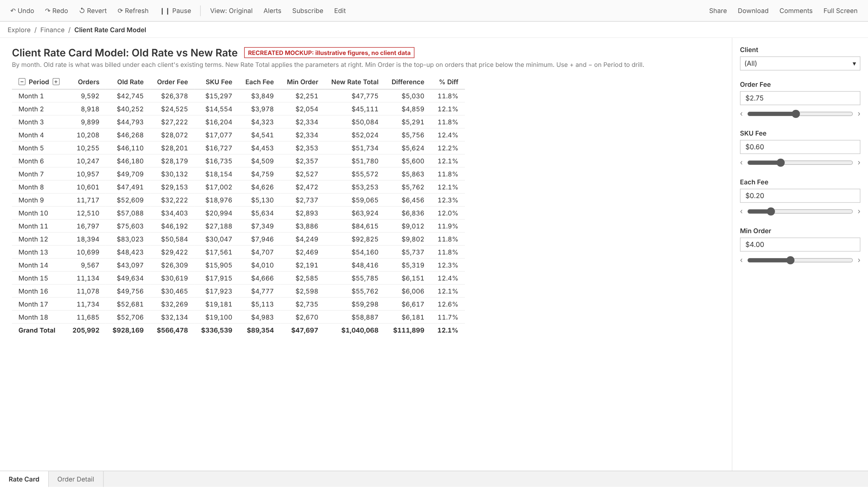The height and width of the screenshot is (488, 868).
Task: Switch to the Order Detail tab
Action: click(76, 479)
